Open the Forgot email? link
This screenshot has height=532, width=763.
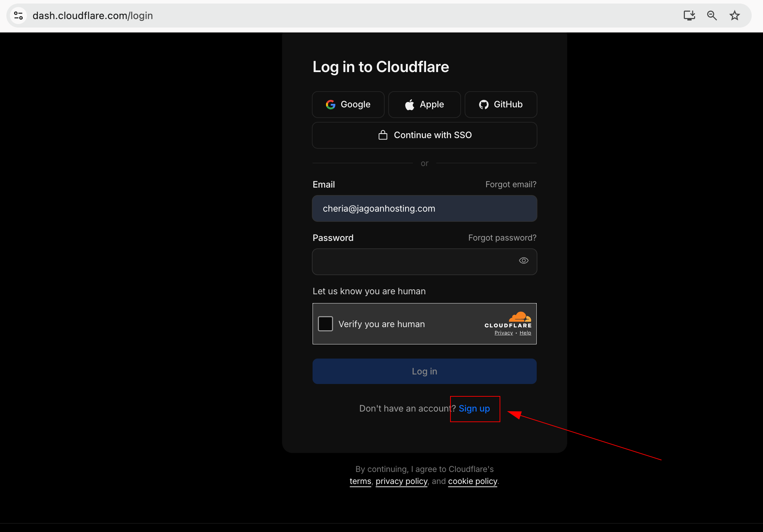[x=511, y=184]
